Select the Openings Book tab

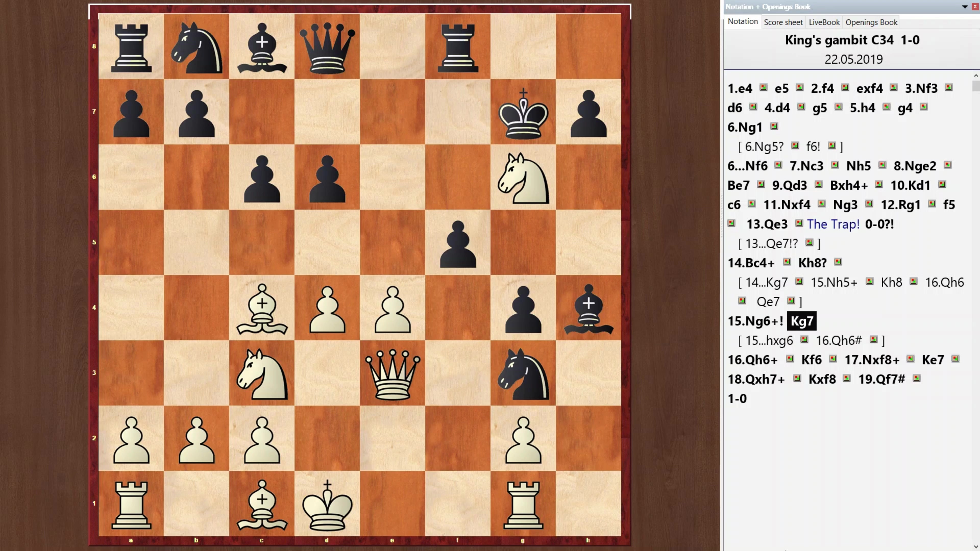coord(871,22)
